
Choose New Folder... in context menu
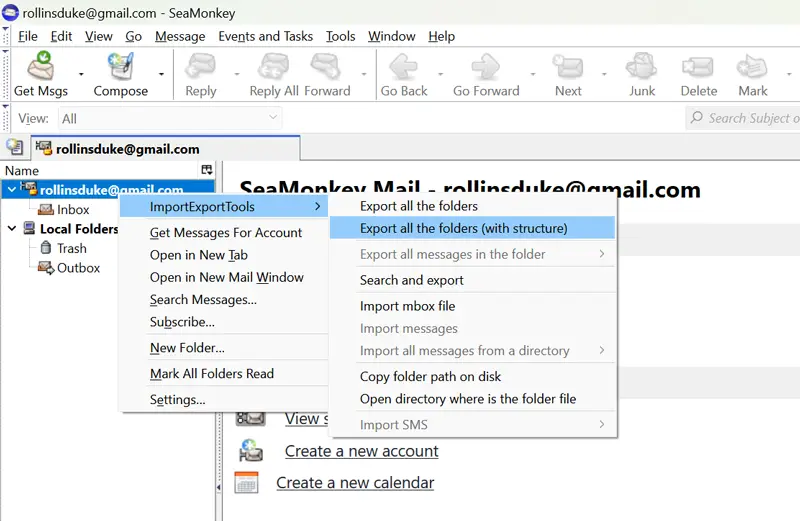pos(224,348)
